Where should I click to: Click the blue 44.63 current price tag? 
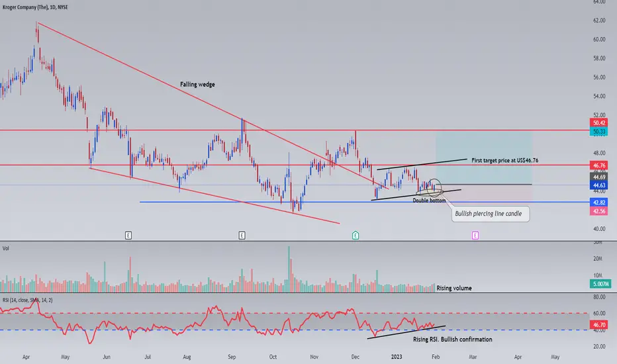598,185
